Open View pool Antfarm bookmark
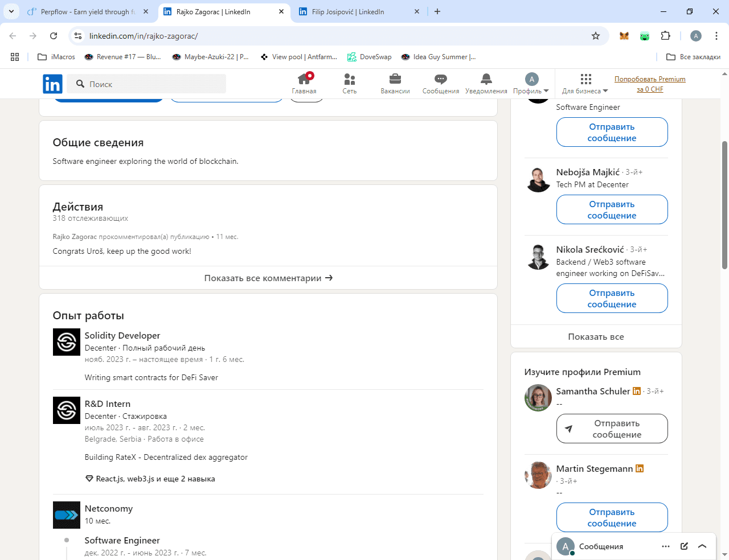Screen dimensions: 729x560 coord(299,57)
